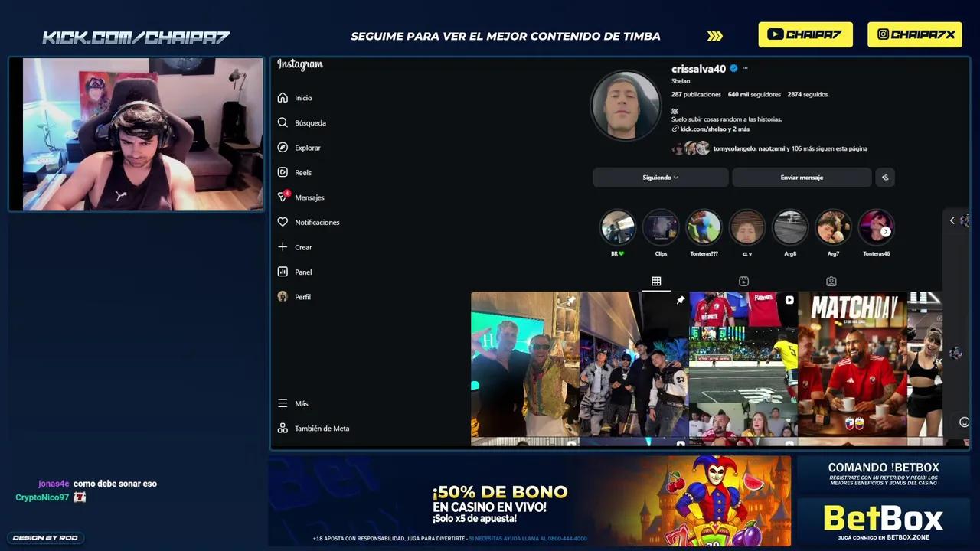The height and width of the screenshot is (551, 980).
Task: Click the YouTube CHAIPA7 badge
Action: pos(805,34)
